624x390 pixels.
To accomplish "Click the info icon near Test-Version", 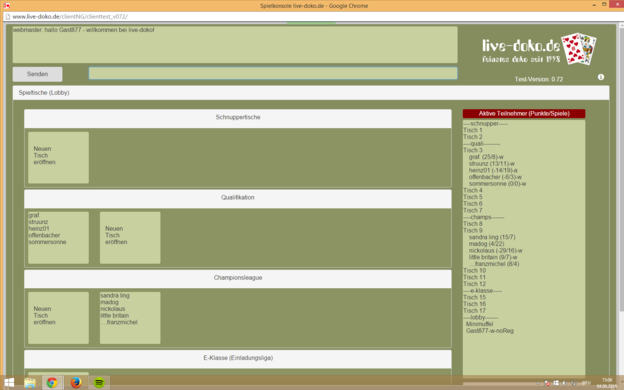I will (x=601, y=77).
